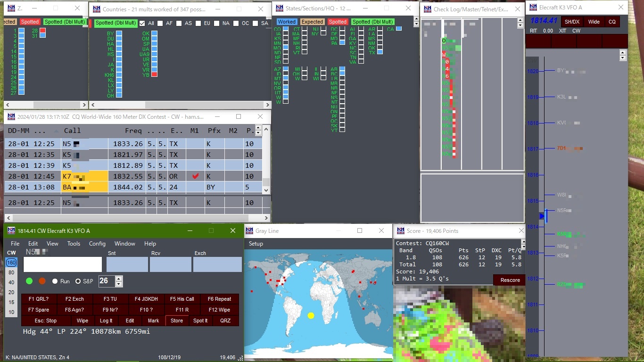
Task: Select the Run radio button
Action: 55,281
